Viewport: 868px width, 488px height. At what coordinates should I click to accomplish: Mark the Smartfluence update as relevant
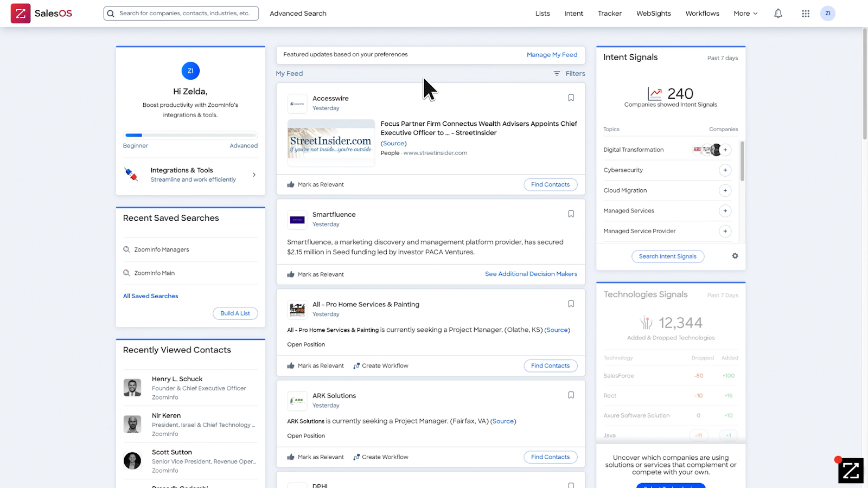pyautogui.click(x=315, y=274)
